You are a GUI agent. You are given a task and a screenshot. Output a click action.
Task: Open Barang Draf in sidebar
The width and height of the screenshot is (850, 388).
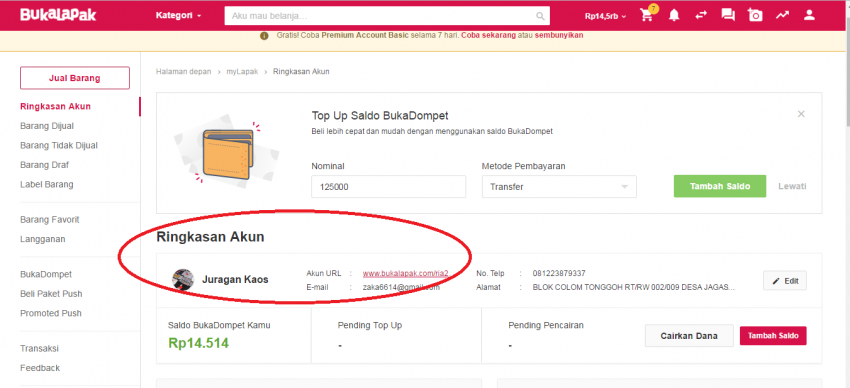point(44,165)
